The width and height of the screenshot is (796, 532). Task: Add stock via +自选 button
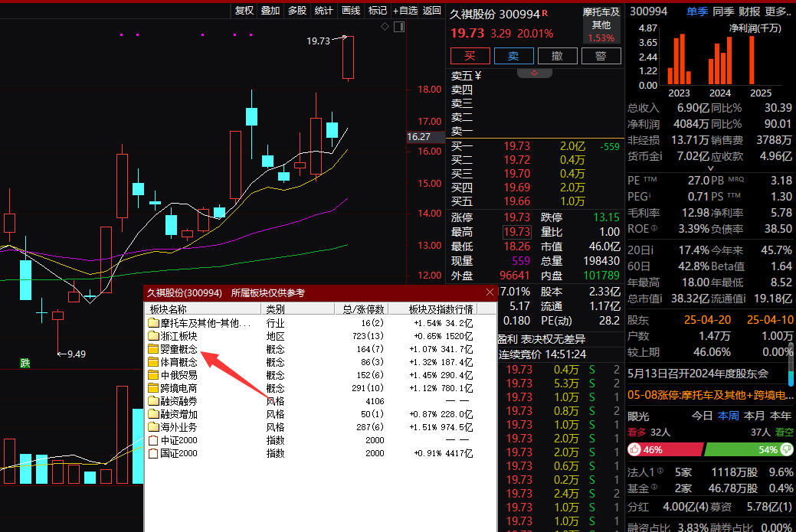click(405, 10)
